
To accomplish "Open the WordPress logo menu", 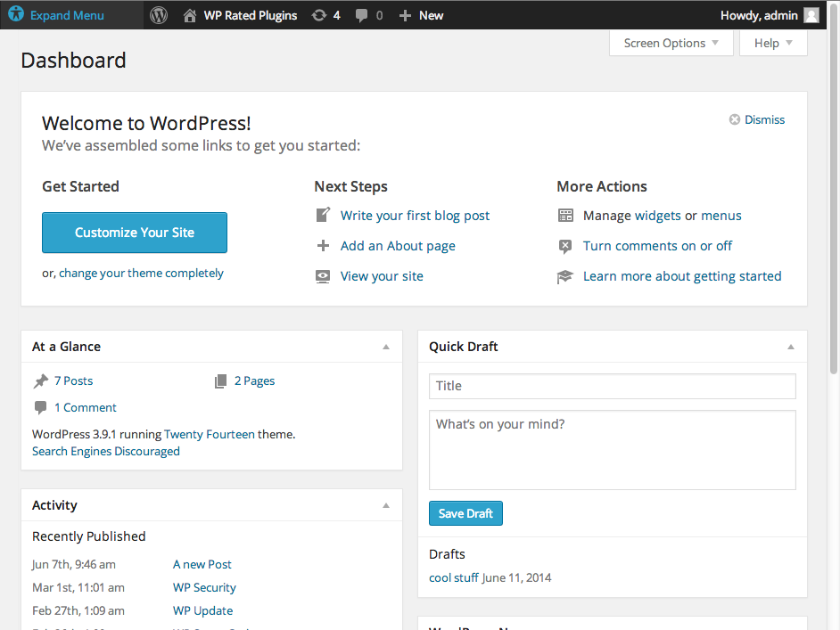I will click(x=159, y=15).
